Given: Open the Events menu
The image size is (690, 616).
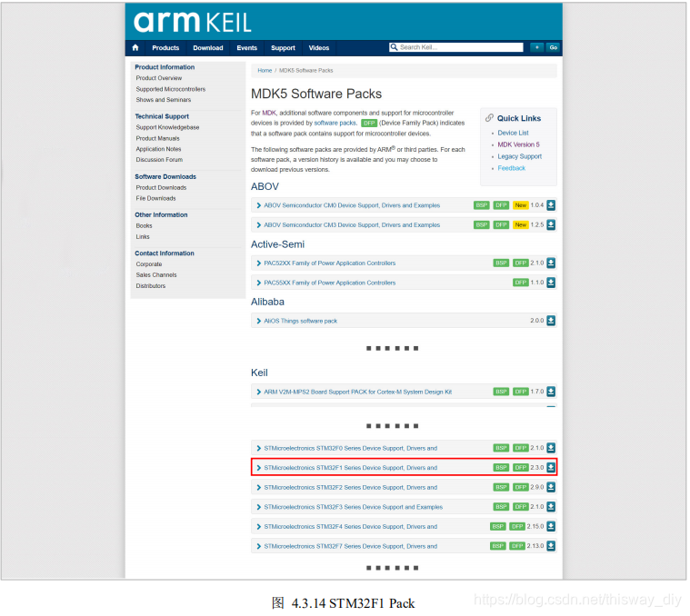Looking at the screenshot, I should click(x=247, y=48).
